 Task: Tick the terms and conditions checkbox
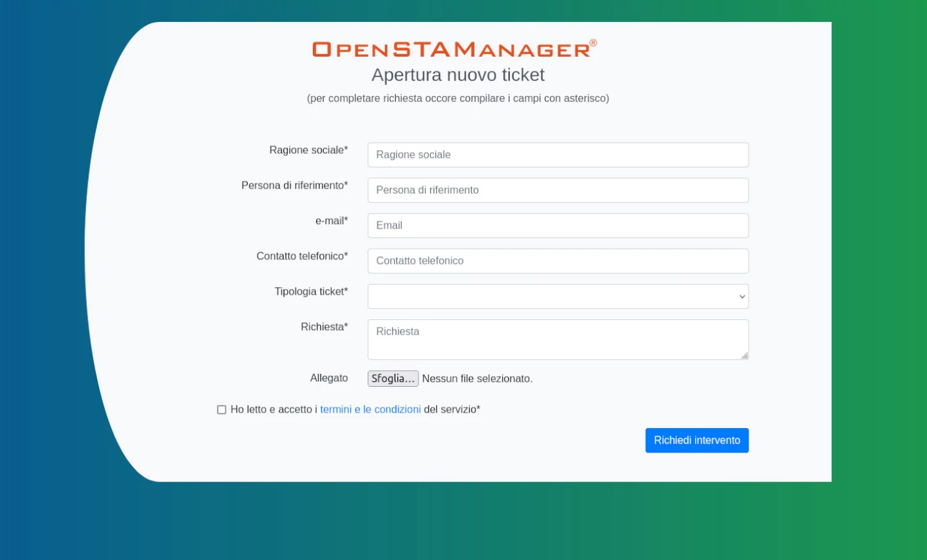tap(221, 410)
